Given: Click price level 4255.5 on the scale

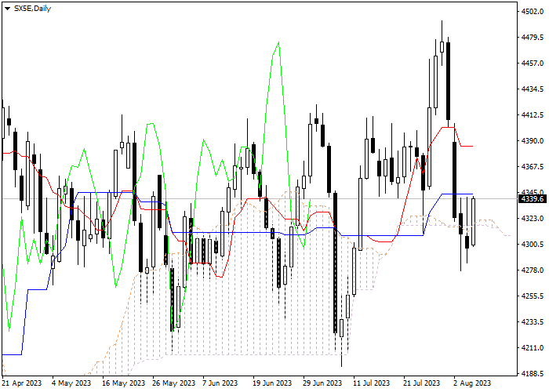Looking at the screenshot, I should (533, 296).
